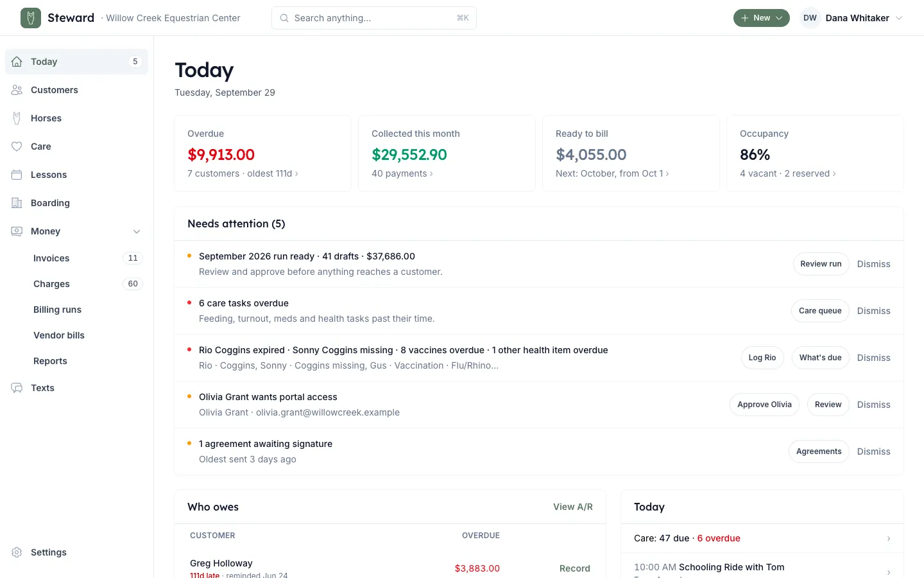The image size is (924, 578).
Task: Open the Care queue button
Action: 820,311
